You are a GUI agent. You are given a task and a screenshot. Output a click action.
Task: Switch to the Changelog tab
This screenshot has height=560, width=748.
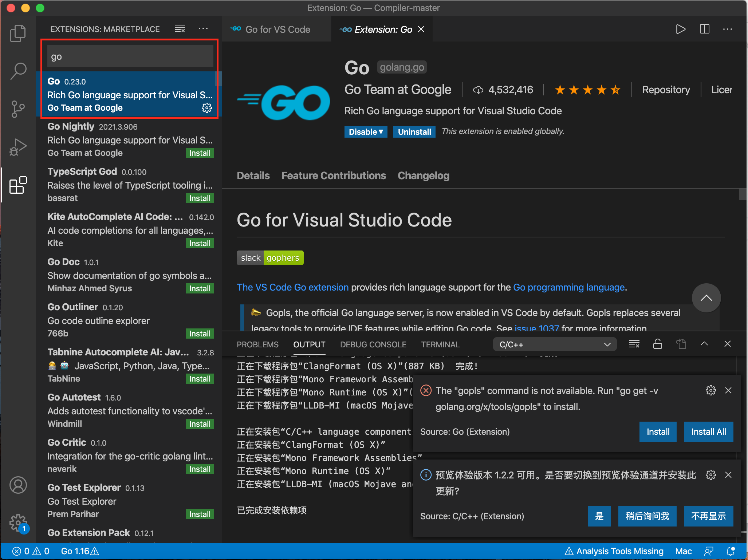point(423,176)
